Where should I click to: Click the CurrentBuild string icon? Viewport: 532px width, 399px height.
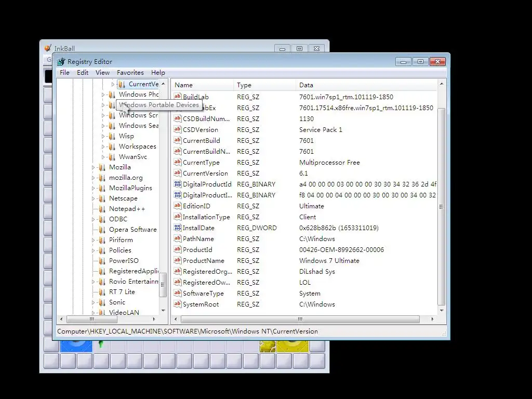pos(178,140)
